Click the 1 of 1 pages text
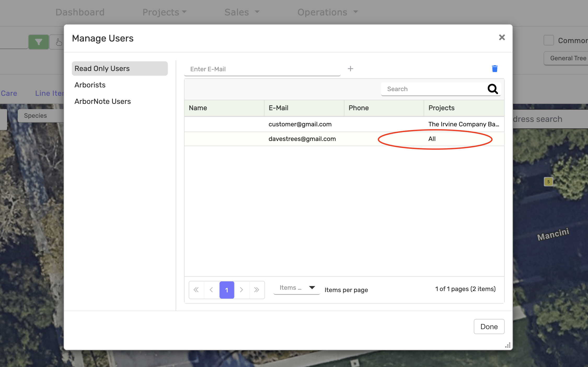588x367 pixels. pos(465,289)
